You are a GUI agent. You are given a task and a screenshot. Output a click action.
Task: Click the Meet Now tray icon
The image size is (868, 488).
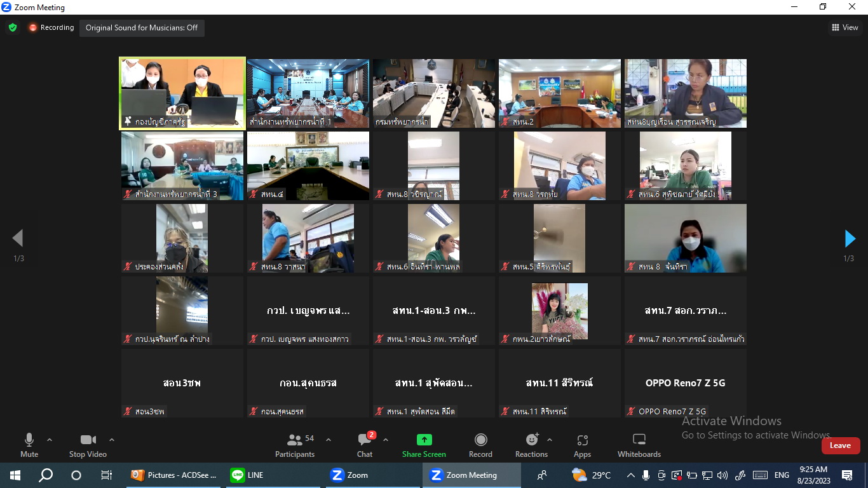pyautogui.click(x=661, y=475)
